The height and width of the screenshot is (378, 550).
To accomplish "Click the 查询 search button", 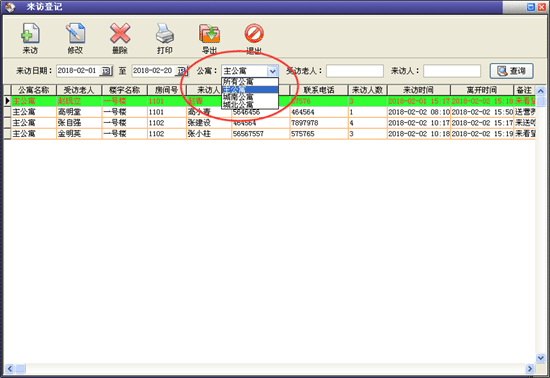I will 511,71.
